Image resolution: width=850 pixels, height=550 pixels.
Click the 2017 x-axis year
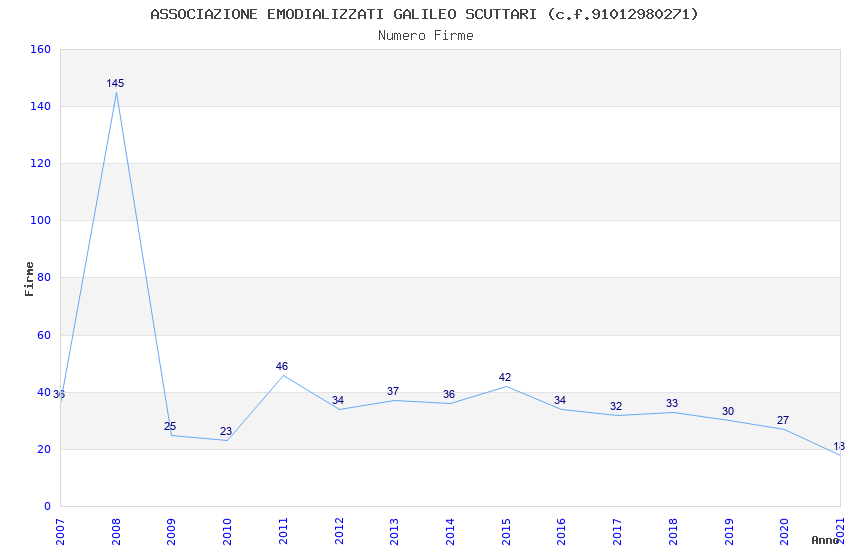[617, 531]
